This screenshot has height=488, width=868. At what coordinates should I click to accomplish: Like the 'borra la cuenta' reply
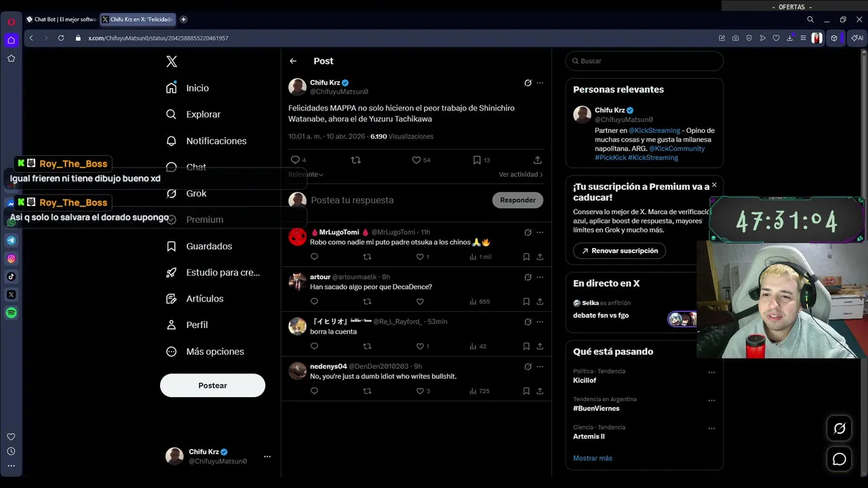(x=420, y=346)
